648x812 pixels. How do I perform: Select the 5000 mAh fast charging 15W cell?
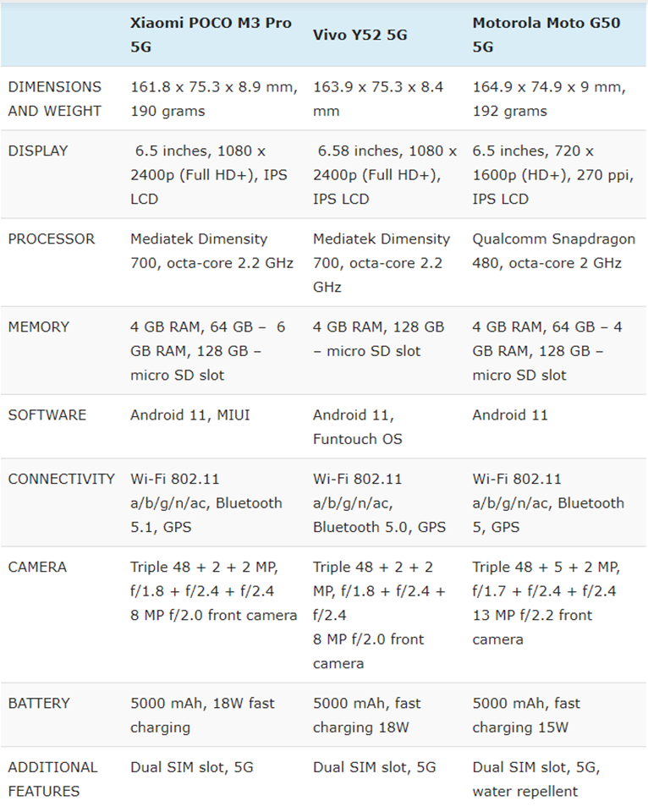526,715
